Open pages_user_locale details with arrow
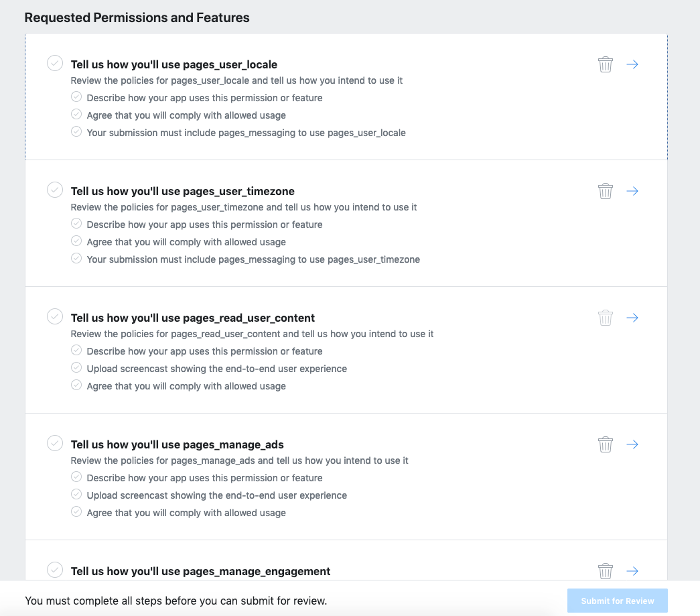The width and height of the screenshot is (700, 616). tap(632, 64)
